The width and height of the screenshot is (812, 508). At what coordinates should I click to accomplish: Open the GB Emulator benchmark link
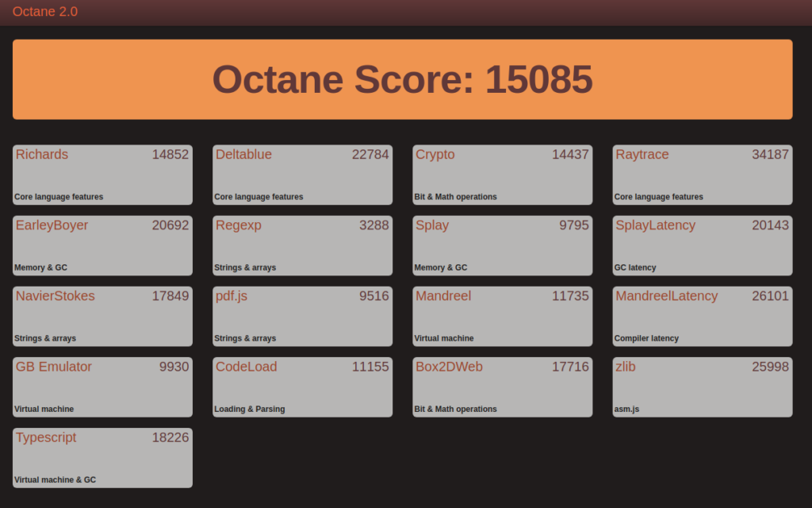53,367
